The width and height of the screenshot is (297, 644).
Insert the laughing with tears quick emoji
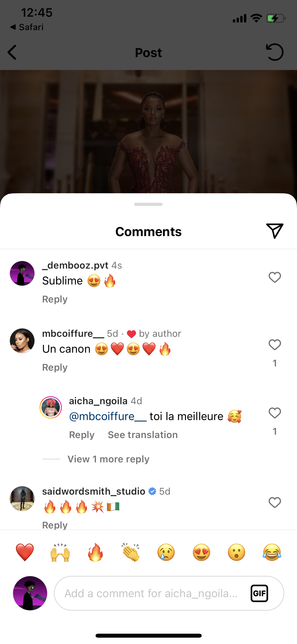(x=272, y=552)
